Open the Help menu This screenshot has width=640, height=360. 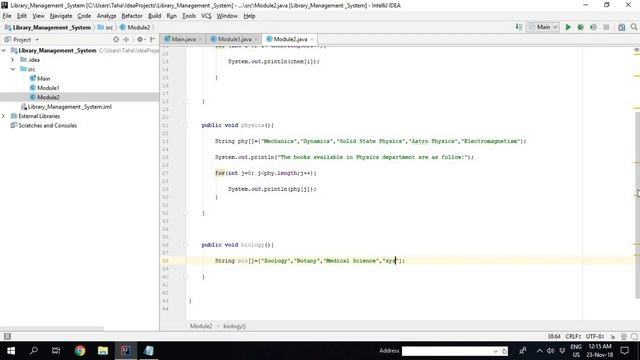click(x=249, y=16)
